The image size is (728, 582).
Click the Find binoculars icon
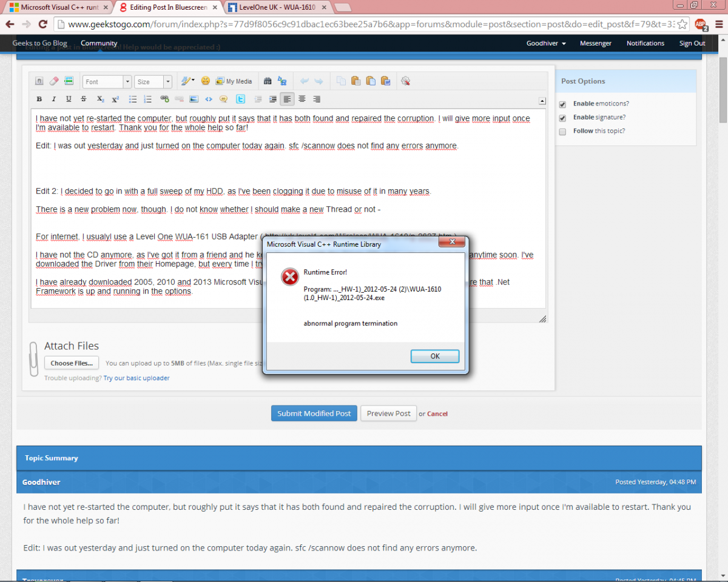[268, 81]
